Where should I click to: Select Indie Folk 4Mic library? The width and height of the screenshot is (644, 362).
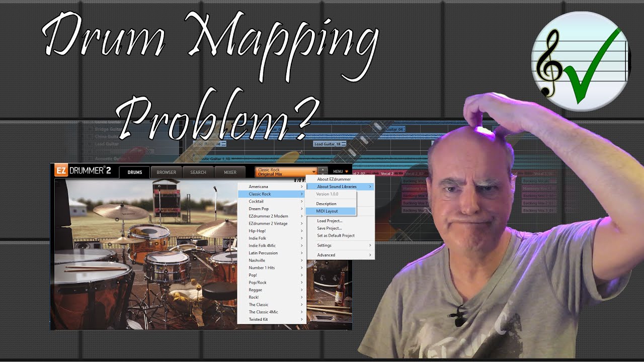(271, 245)
